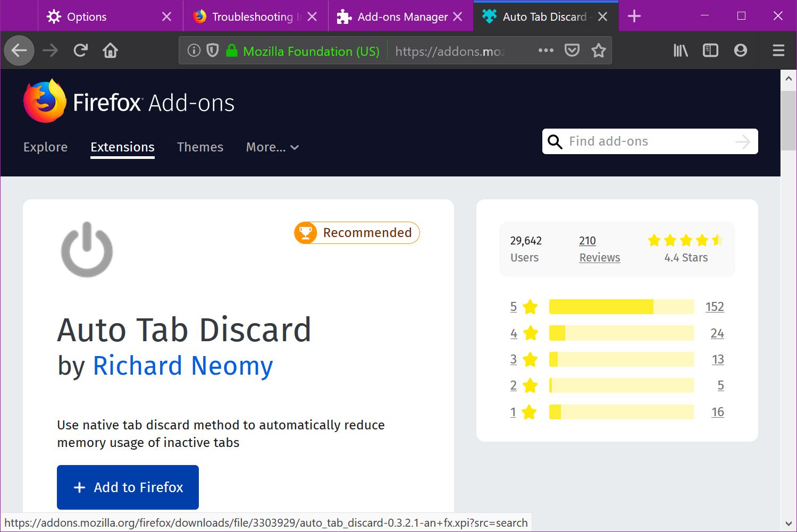Open the 210 Reviews link
This screenshot has width=797, height=532.
pyautogui.click(x=599, y=249)
